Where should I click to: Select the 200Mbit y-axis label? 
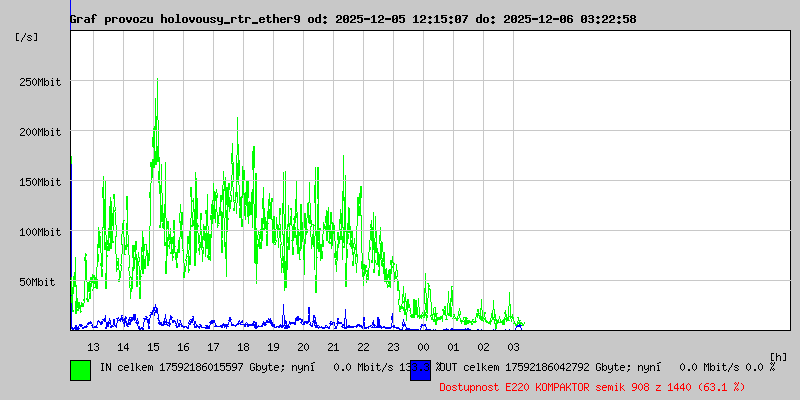pos(40,132)
